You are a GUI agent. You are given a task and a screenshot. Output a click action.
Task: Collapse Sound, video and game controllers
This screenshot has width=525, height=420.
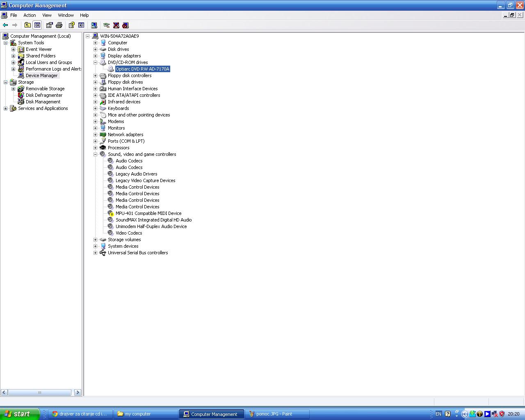point(96,154)
